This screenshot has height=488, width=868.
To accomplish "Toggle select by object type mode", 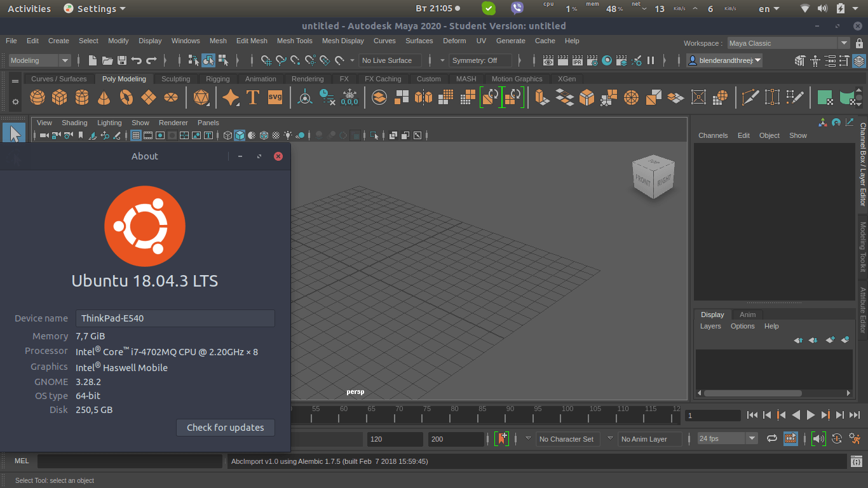I will [x=208, y=60].
